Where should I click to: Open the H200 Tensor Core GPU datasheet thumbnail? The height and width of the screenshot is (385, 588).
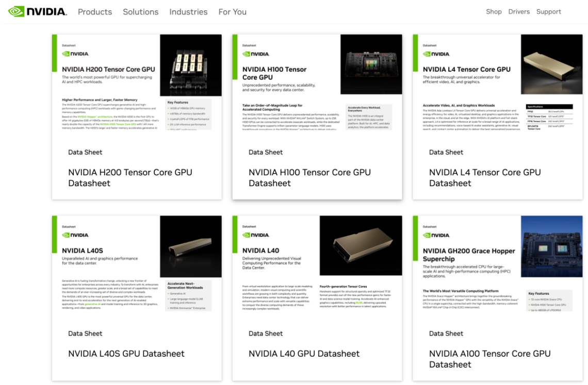pos(137,82)
